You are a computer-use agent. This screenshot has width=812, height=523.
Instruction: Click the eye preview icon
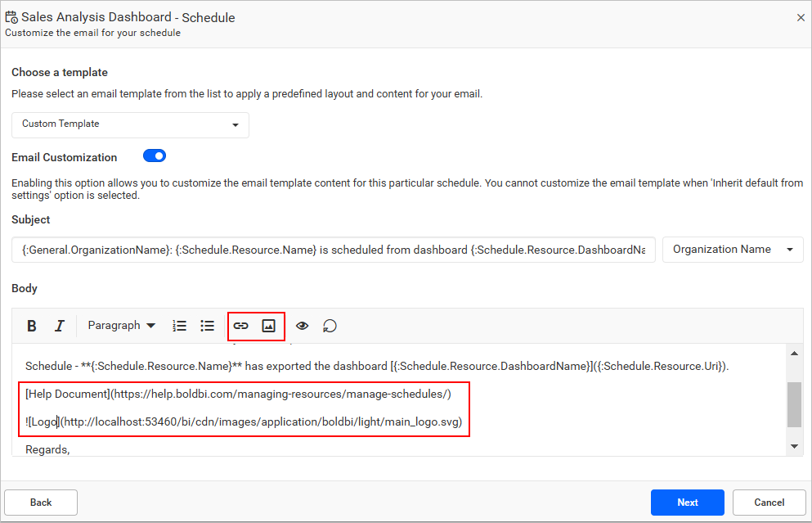tap(303, 326)
